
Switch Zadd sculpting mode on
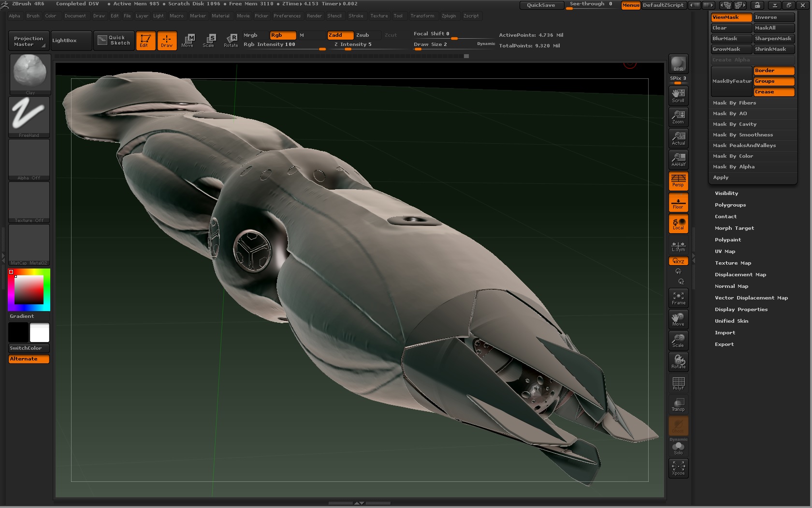coord(340,35)
